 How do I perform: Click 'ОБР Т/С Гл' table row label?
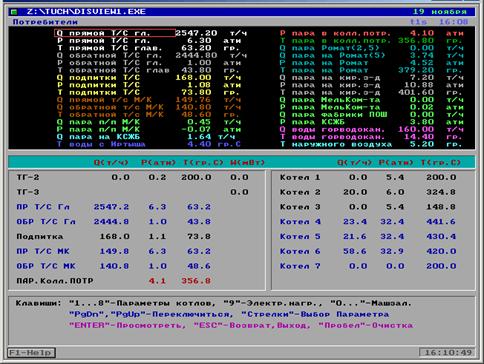[x=46, y=222]
